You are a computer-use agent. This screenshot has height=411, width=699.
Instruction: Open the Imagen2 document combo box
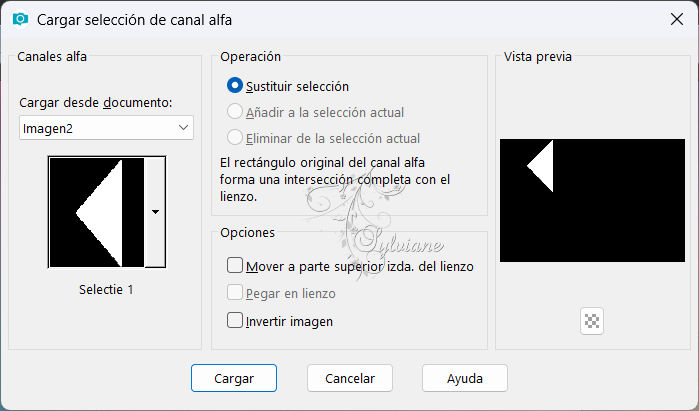tap(106, 128)
